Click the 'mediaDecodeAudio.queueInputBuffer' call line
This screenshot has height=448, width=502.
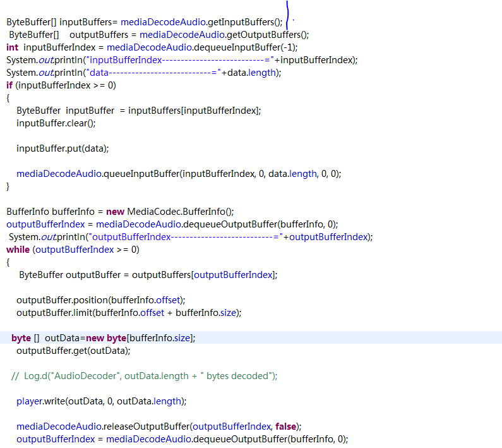179,174
